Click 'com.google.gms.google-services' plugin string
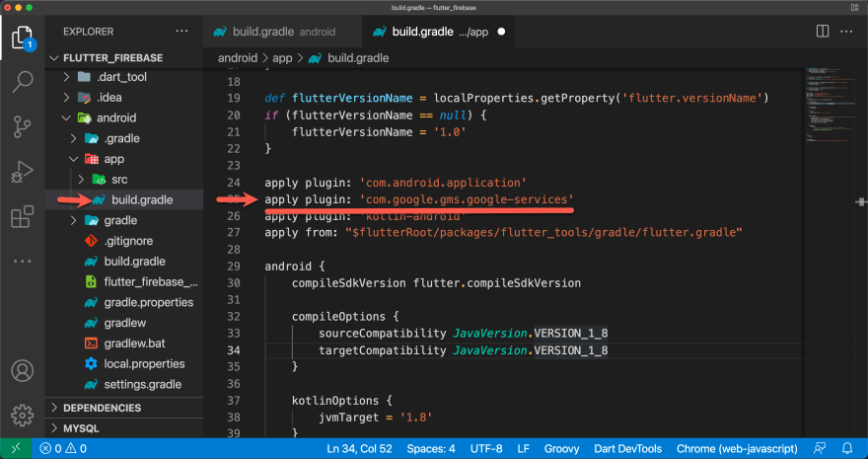This screenshot has width=868, height=459. [x=467, y=198]
